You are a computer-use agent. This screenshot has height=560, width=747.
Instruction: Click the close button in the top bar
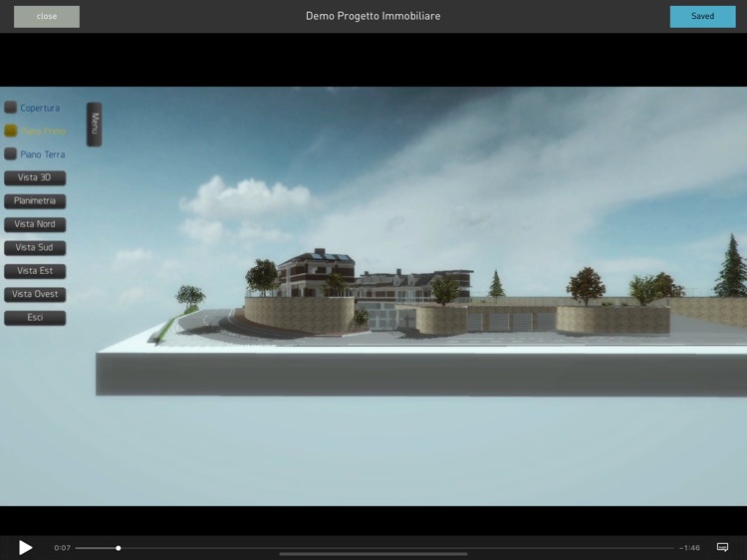[x=47, y=17]
